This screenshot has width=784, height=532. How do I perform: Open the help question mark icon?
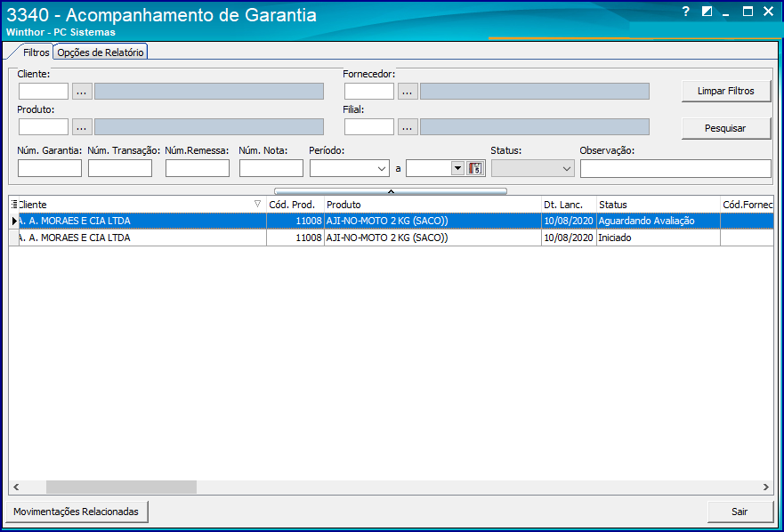(686, 12)
